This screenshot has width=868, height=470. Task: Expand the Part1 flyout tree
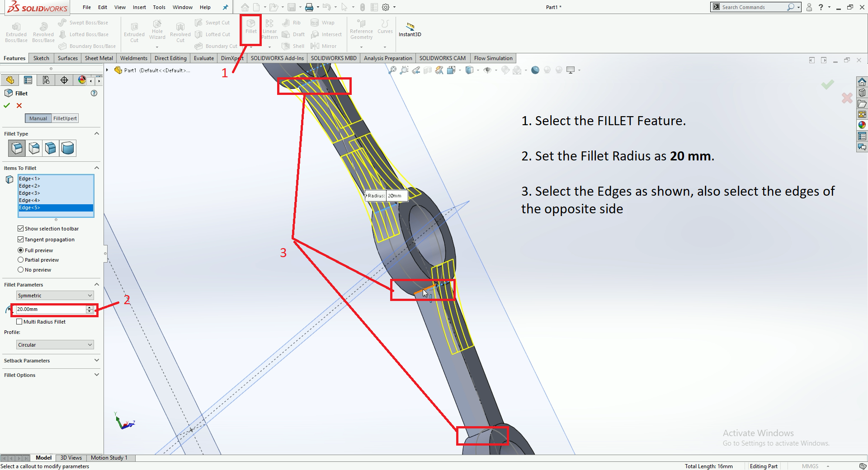(108, 70)
